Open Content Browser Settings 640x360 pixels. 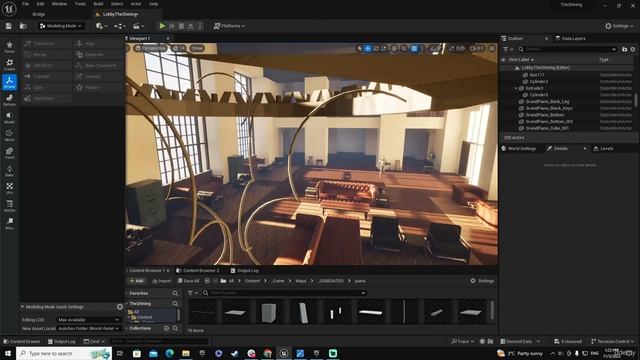(482, 281)
